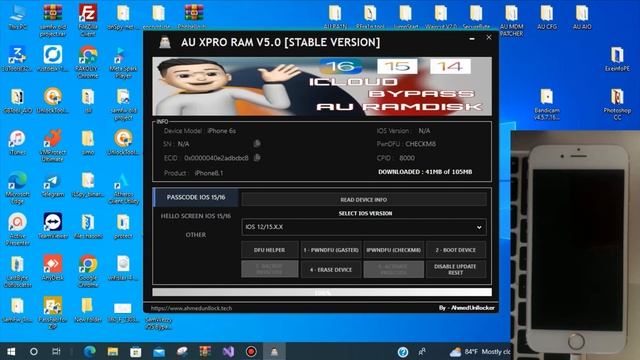The width and height of the screenshot is (640, 360).
Task: Click the Cortana search circle on the taskbar
Action: pyautogui.click(x=34, y=351)
